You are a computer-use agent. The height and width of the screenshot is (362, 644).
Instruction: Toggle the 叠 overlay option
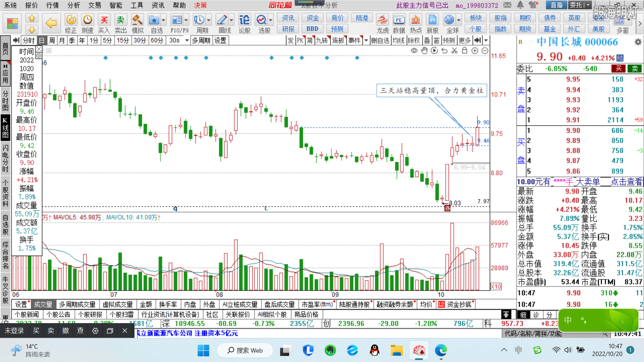[427, 41]
